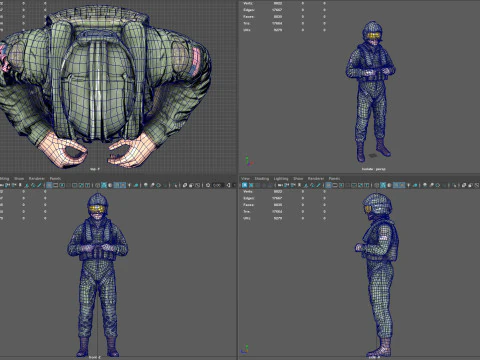The height and width of the screenshot is (360, 480).
Task: Enable Smooth Shade All in front view toolbar
Action: [x=104, y=185]
